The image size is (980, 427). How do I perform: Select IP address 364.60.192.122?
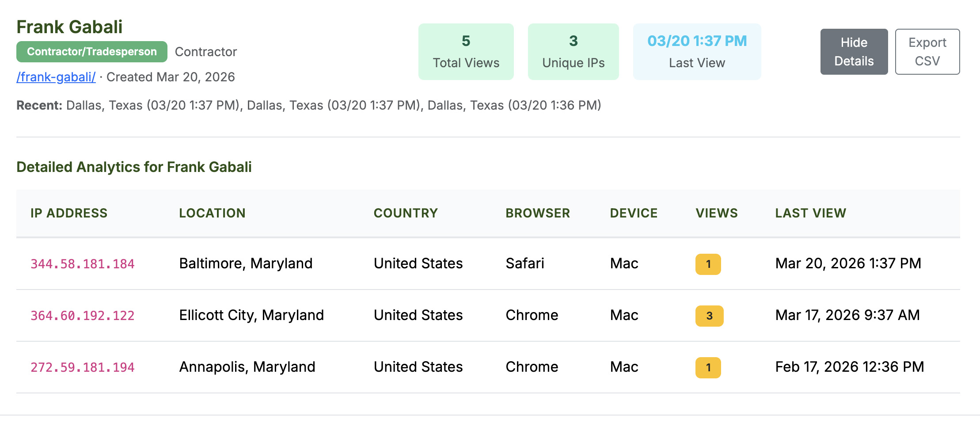click(x=83, y=316)
